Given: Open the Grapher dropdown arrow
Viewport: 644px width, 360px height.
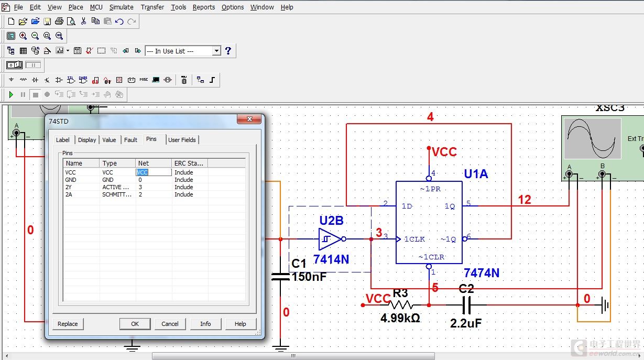Looking at the screenshot, I should tap(68, 51).
